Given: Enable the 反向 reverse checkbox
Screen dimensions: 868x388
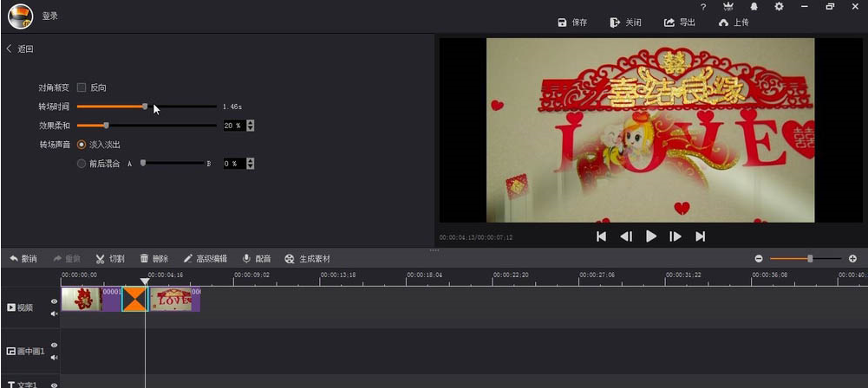Looking at the screenshot, I should point(82,87).
